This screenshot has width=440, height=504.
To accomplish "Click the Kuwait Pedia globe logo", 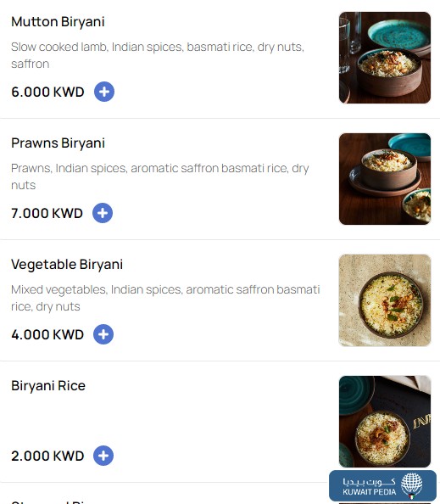I will [412, 485].
